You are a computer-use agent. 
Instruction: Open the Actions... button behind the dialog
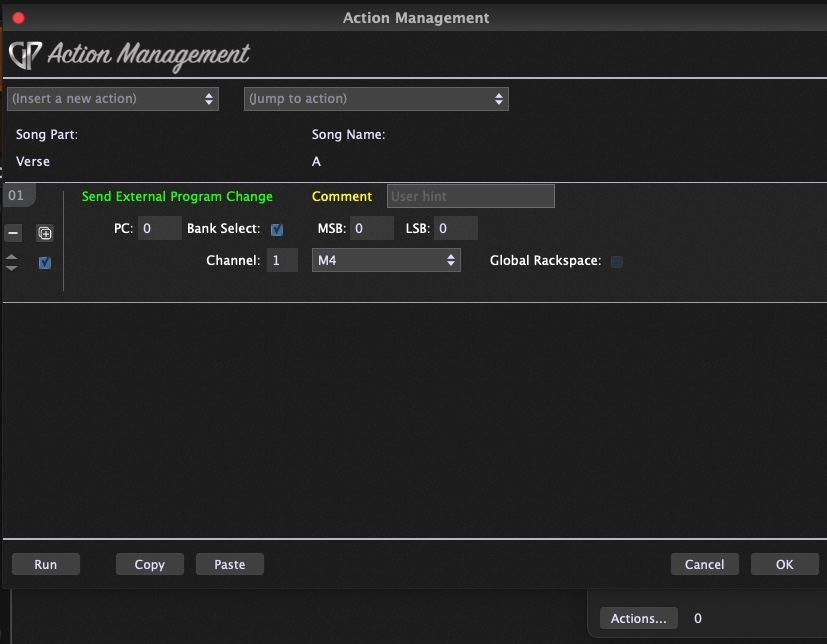[x=639, y=618]
